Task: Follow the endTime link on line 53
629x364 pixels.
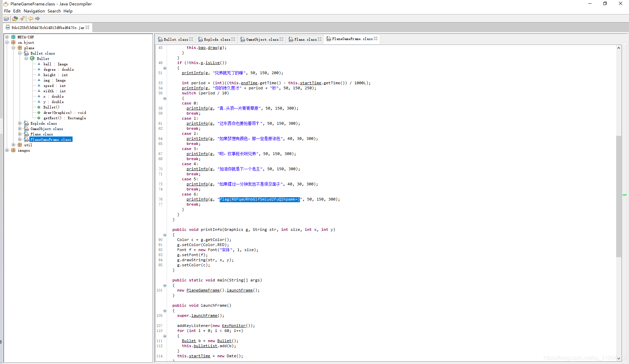Action: (x=249, y=83)
